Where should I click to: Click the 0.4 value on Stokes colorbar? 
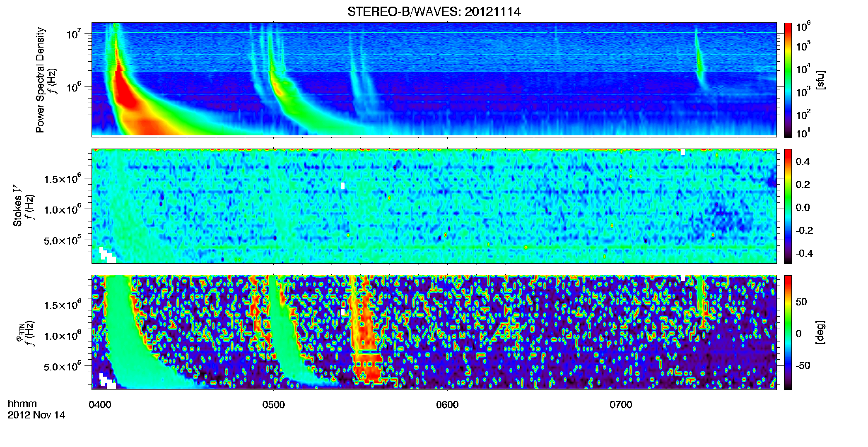tap(803, 162)
